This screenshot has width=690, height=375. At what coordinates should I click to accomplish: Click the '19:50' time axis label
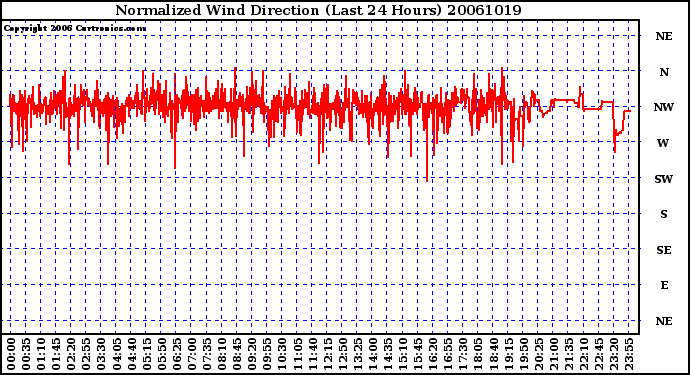[x=523, y=354]
